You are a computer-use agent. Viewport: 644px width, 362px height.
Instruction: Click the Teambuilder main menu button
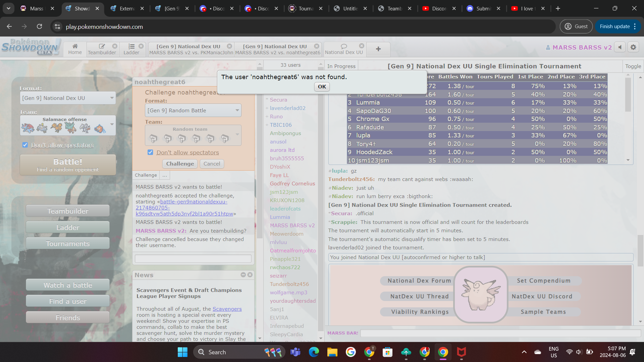pyautogui.click(x=68, y=211)
